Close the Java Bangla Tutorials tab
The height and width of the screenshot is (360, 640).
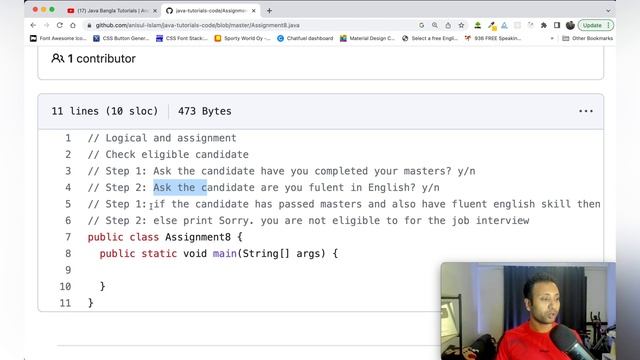point(155,11)
